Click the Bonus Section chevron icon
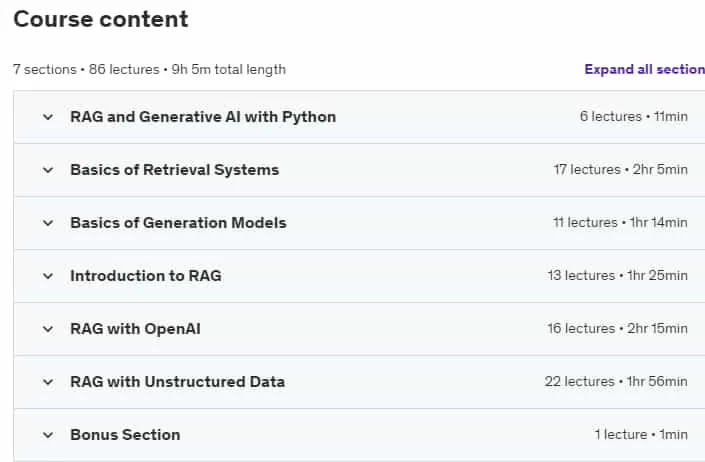The width and height of the screenshot is (705, 462). (48, 435)
